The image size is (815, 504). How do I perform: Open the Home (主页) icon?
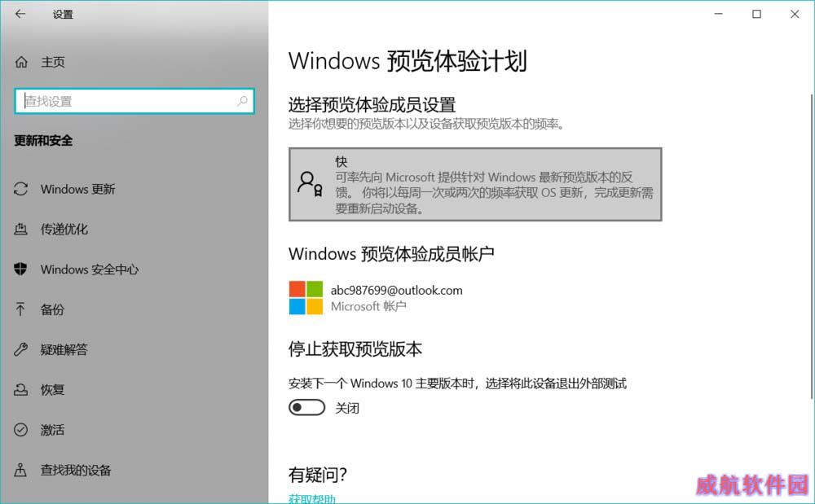click(x=21, y=62)
